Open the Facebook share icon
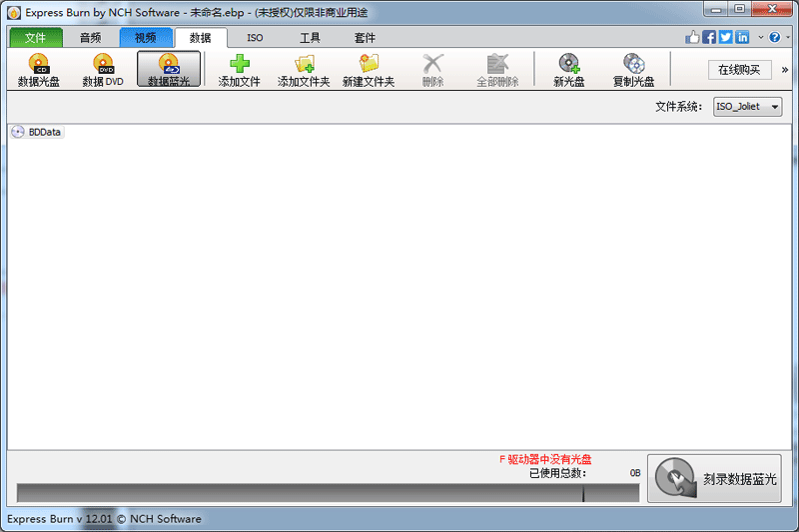Image resolution: width=799 pixels, height=532 pixels. [709, 37]
